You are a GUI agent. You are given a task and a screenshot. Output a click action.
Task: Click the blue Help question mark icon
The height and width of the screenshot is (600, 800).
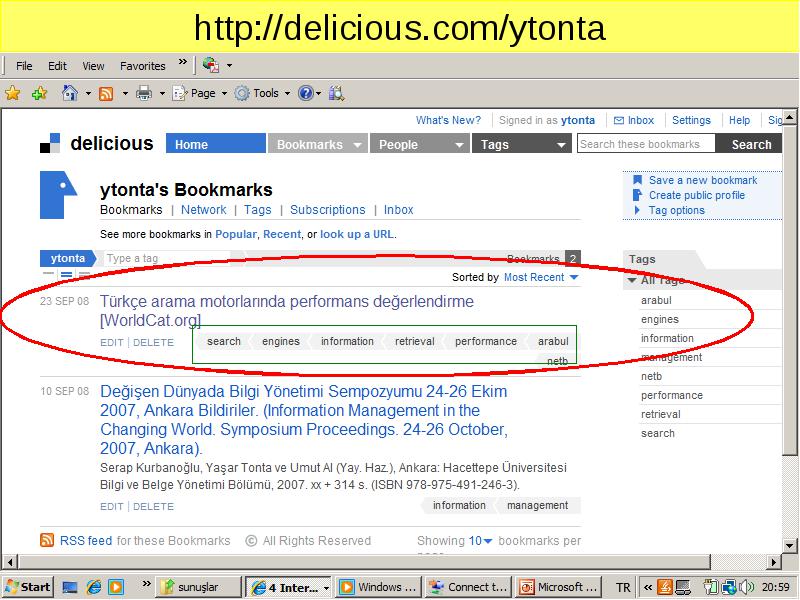(x=305, y=93)
